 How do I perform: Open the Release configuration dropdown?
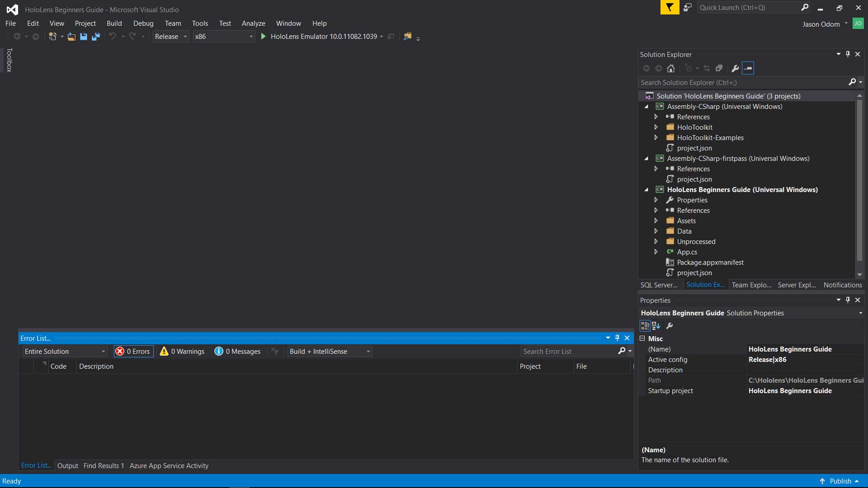pyautogui.click(x=171, y=37)
